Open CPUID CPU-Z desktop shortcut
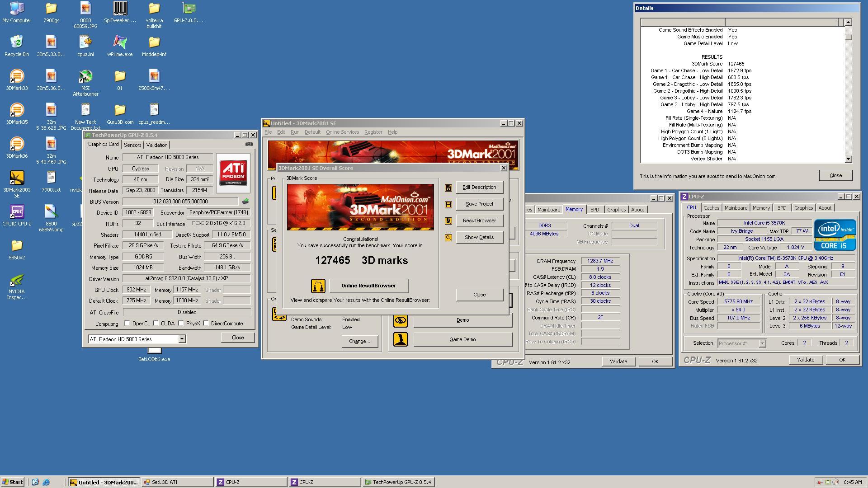The height and width of the screenshot is (488, 868). (17, 215)
